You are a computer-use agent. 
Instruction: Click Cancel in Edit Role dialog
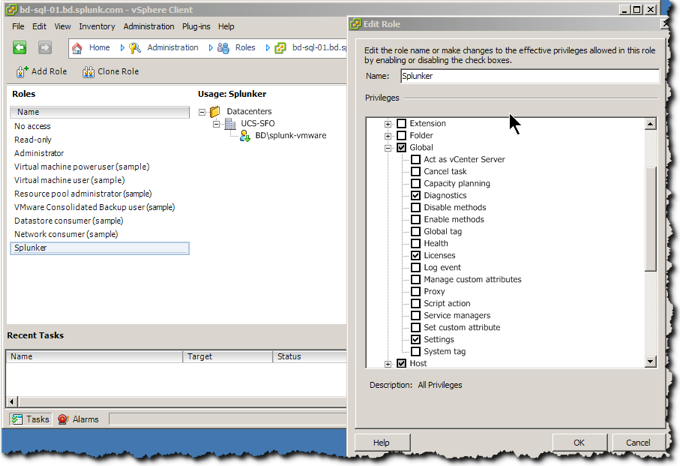tap(638, 443)
